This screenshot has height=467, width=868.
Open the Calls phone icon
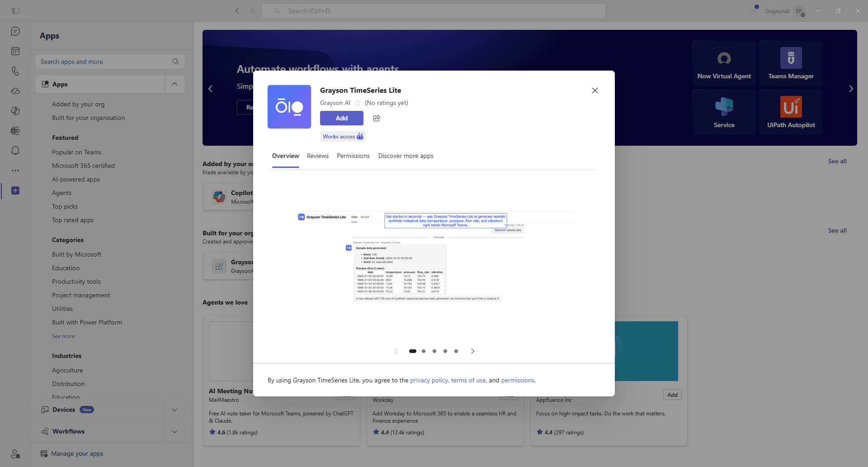(15, 71)
